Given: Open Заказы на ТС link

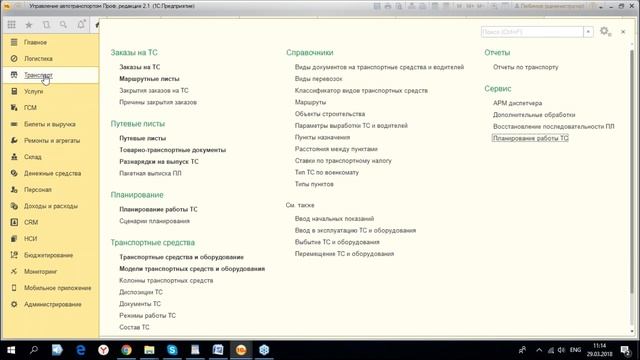Looking at the screenshot, I should 140,67.
